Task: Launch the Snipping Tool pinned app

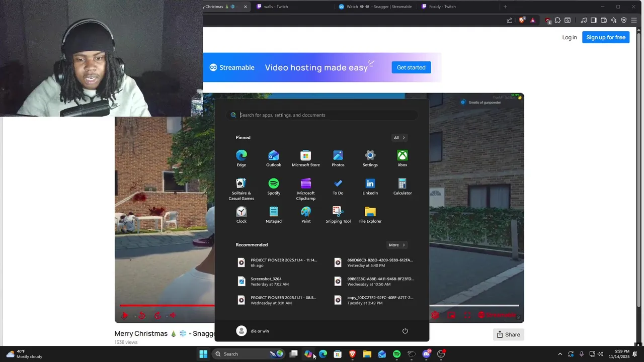Action: coord(338,215)
